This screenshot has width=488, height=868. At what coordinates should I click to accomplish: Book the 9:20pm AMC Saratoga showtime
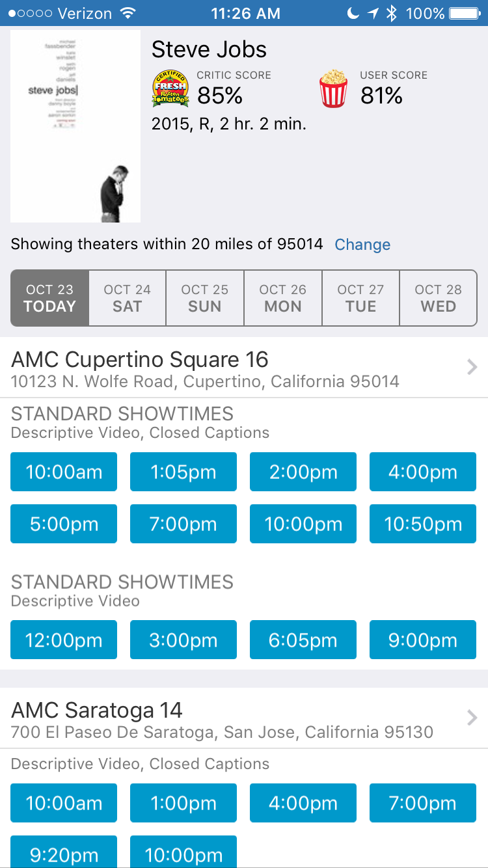click(x=64, y=852)
